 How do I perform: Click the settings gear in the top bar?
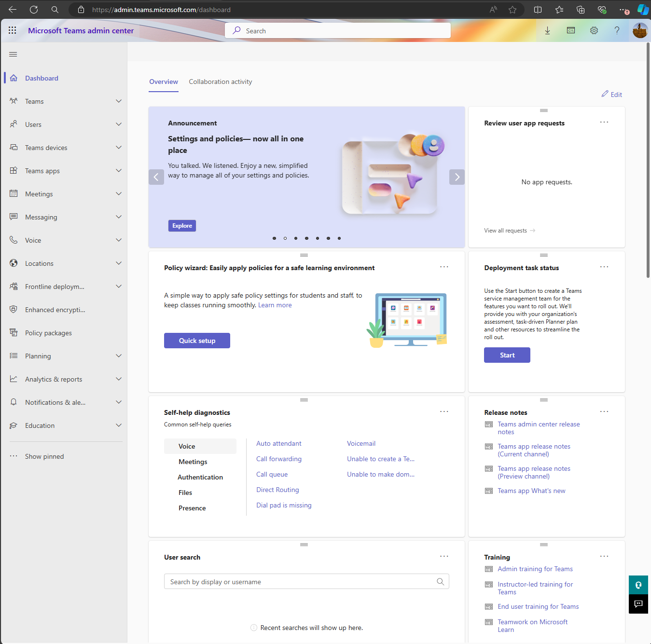pyautogui.click(x=594, y=30)
